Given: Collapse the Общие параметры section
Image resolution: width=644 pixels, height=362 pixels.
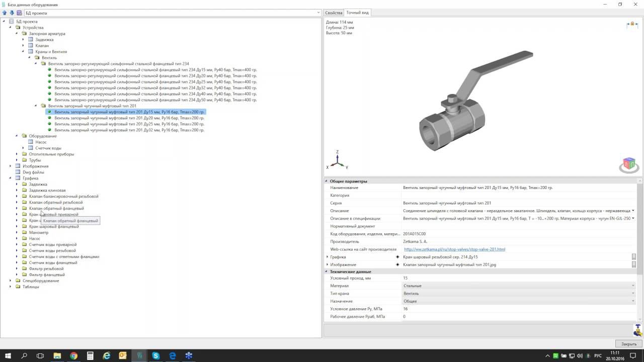Looking at the screenshot, I should pos(326,181).
